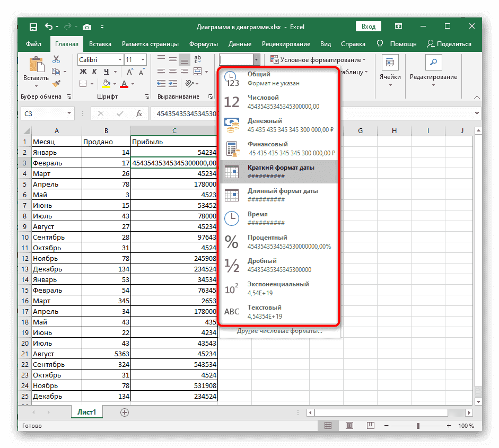The image size is (499, 448).
Task: Click the Cut scissors icon
Action: [x=56, y=60]
